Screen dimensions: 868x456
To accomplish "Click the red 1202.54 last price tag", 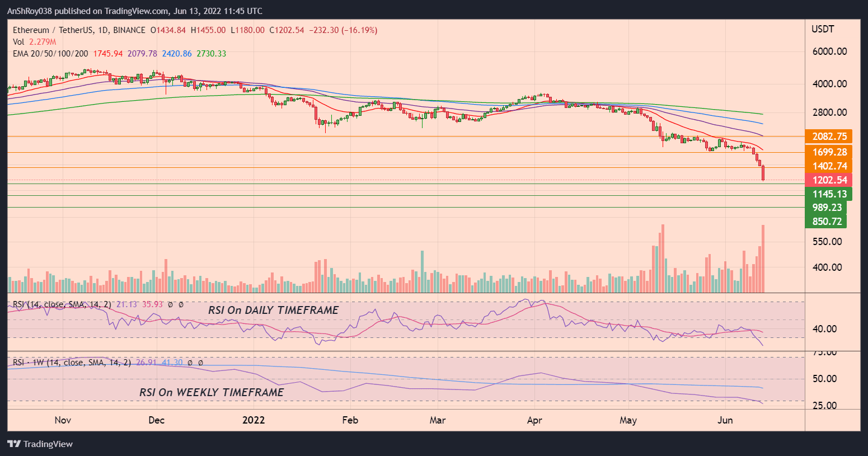I will click(830, 180).
